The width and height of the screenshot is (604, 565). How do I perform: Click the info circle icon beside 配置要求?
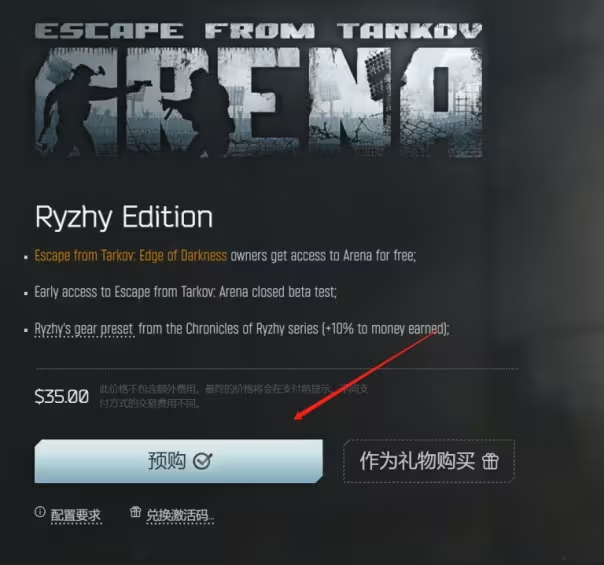click(40, 512)
